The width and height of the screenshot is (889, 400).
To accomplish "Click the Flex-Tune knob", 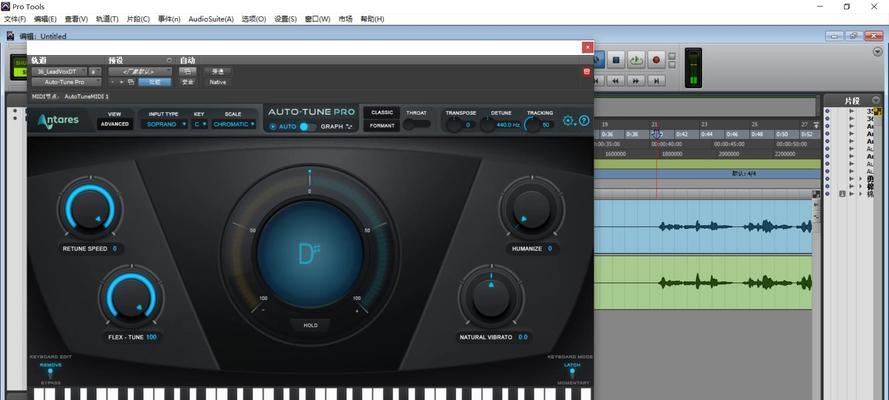I will click(131, 297).
